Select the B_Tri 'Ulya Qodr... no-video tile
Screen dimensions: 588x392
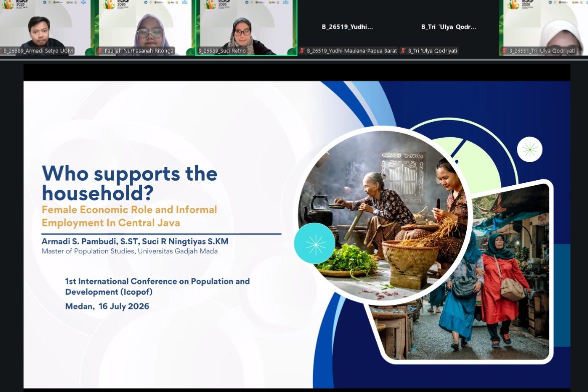click(448, 28)
